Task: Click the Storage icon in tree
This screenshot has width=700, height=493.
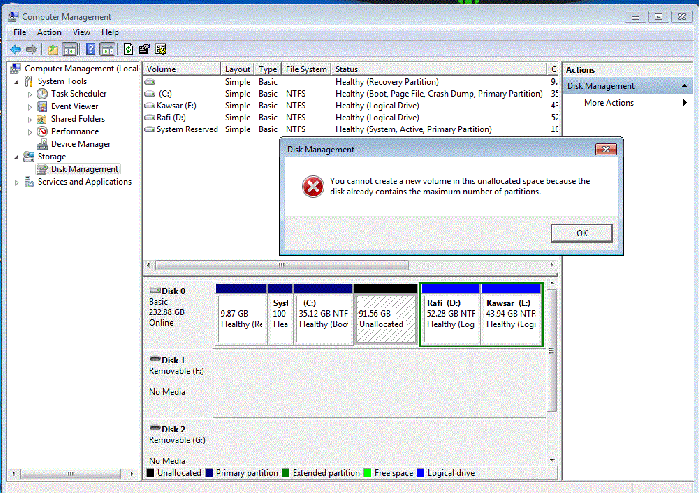Action: (29, 156)
